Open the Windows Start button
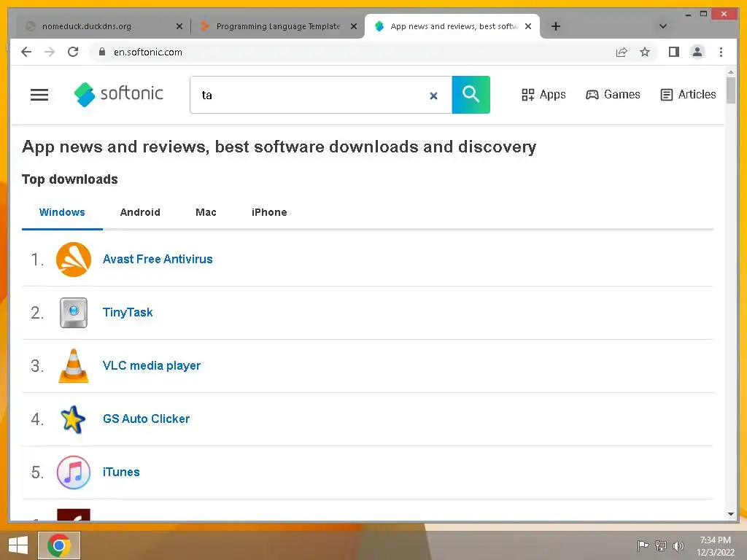 click(18, 545)
